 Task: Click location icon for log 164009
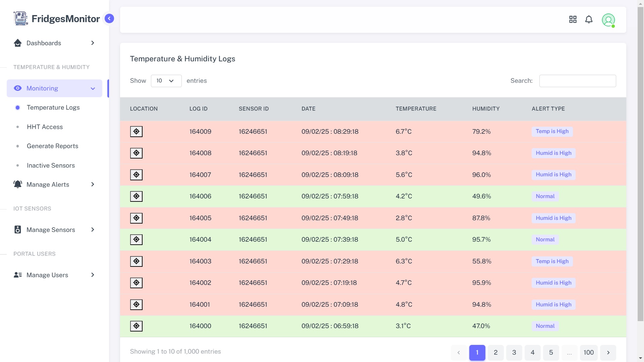click(136, 131)
